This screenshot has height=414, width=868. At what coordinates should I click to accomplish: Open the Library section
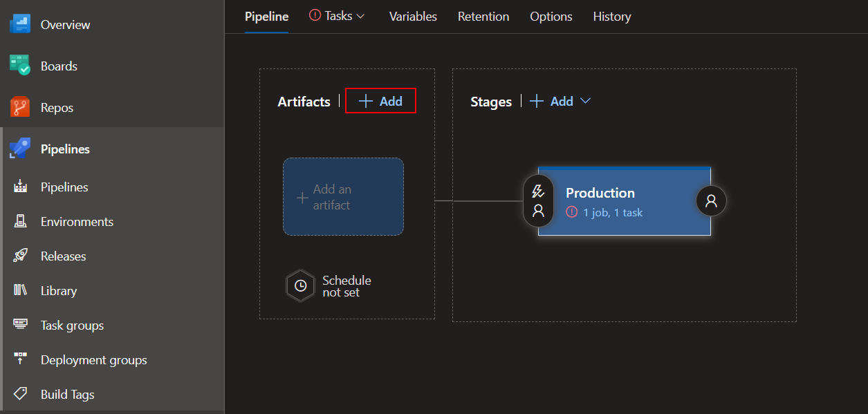point(58,290)
